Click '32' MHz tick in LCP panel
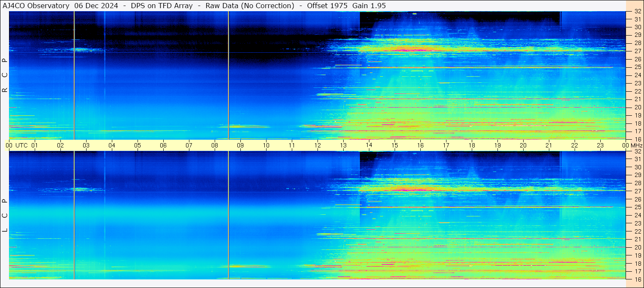Screen dimensions: 644x288 tap(637, 151)
